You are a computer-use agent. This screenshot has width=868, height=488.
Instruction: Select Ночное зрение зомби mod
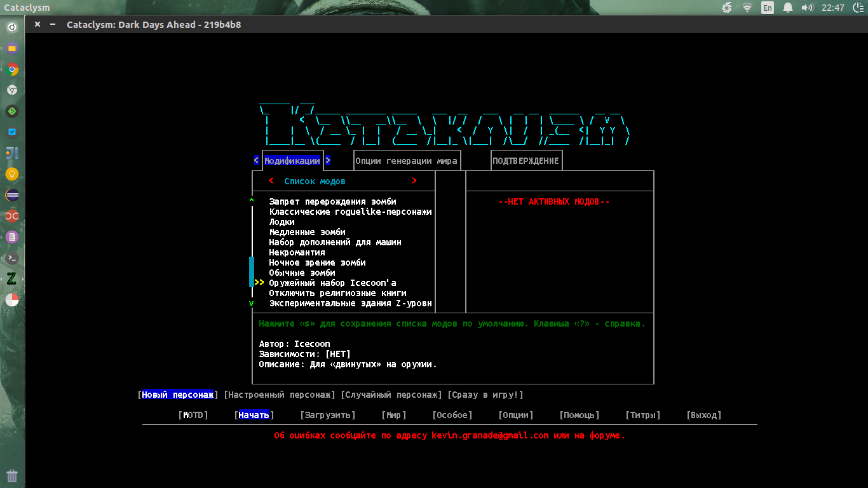coord(318,262)
